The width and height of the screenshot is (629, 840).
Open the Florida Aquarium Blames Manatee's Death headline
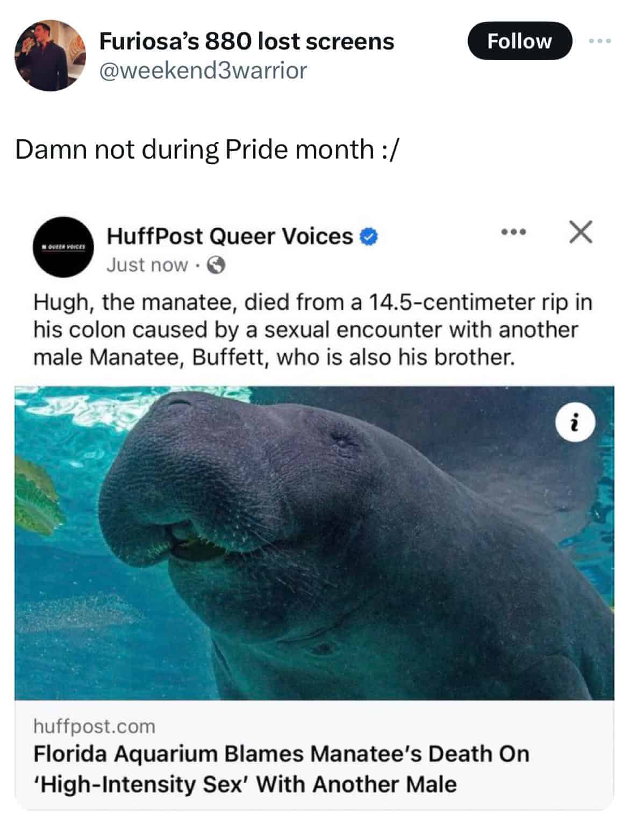click(x=281, y=769)
